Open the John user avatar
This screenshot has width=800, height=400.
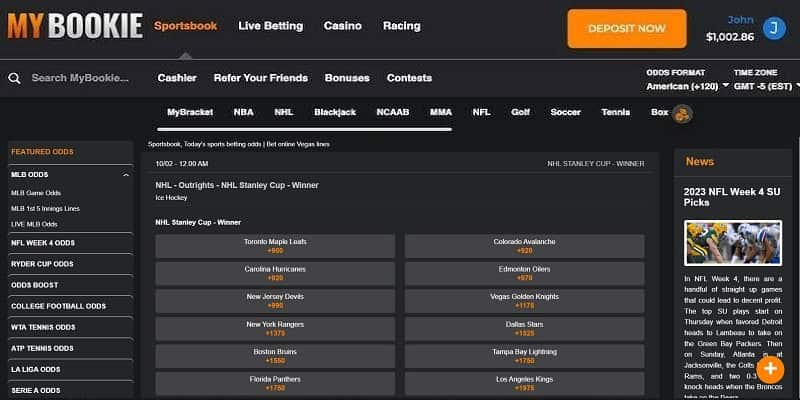774,28
